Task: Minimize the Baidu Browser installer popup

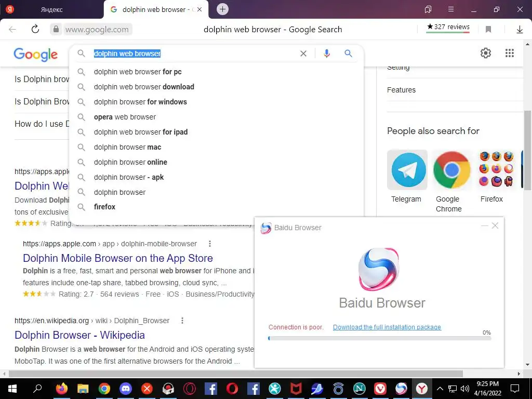Action: click(x=485, y=225)
